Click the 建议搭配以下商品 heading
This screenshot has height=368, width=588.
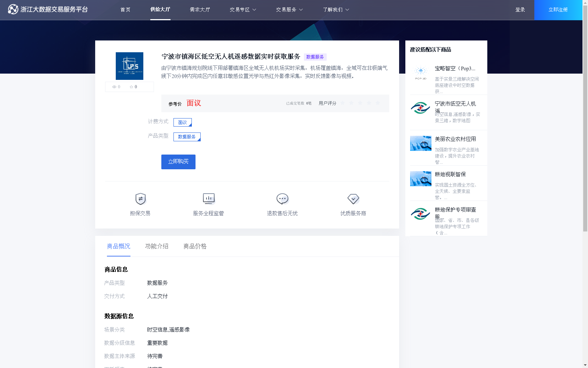pos(430,50)
